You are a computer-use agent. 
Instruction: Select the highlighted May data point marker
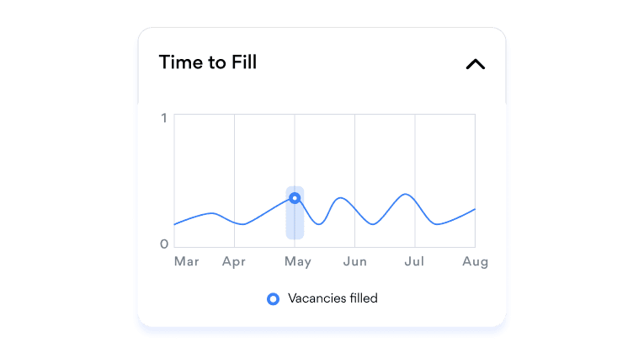(x=295, y=198)
